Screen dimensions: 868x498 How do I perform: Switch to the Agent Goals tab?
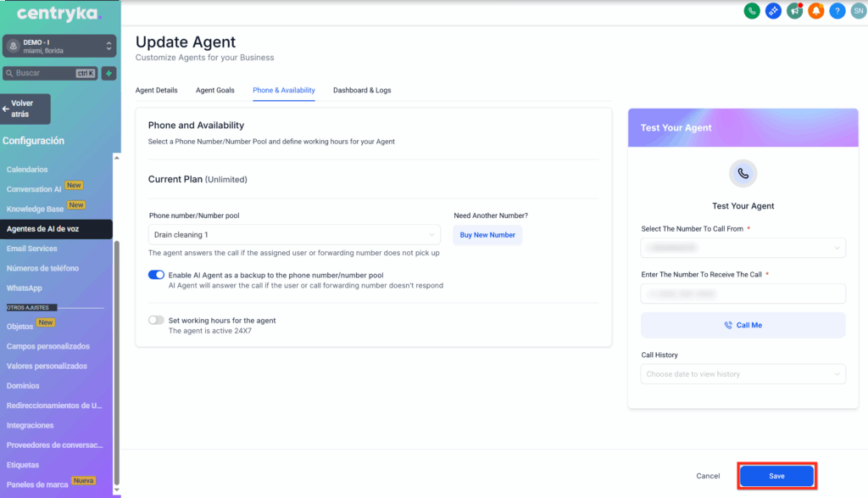pyautogui.click(x=214, y=90)
